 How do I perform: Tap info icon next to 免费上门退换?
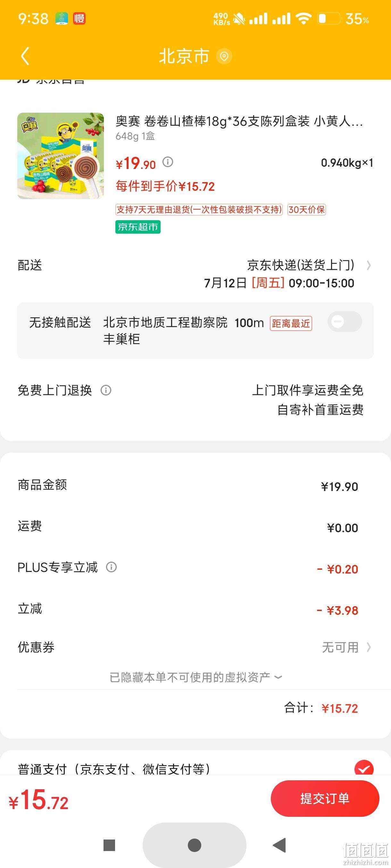click(106, 390)
